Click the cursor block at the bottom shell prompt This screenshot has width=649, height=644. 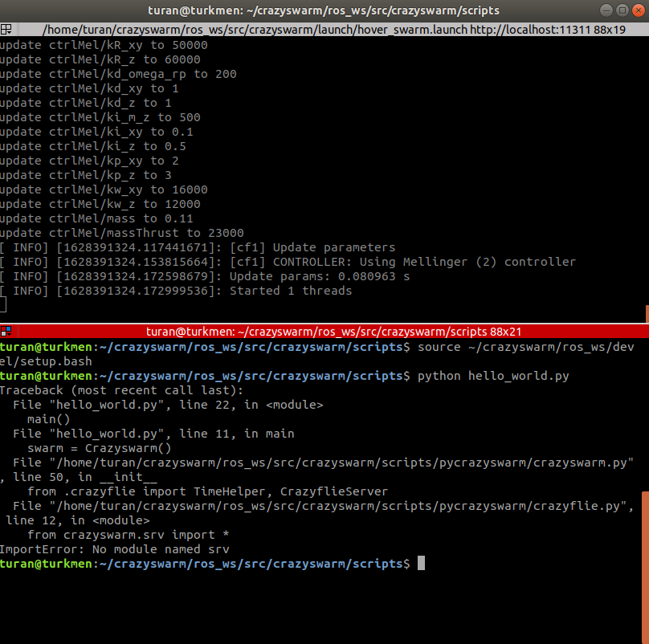pyautogui.click(x=421, y=563)
